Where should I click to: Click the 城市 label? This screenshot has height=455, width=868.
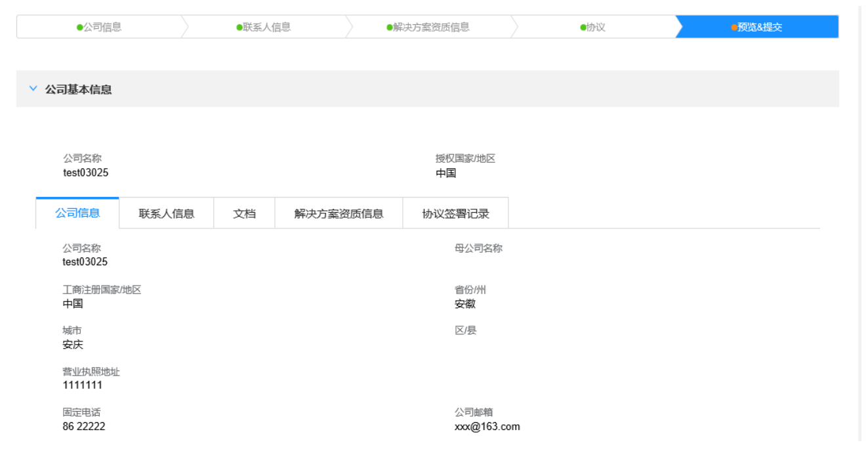(x=72, y=330)
